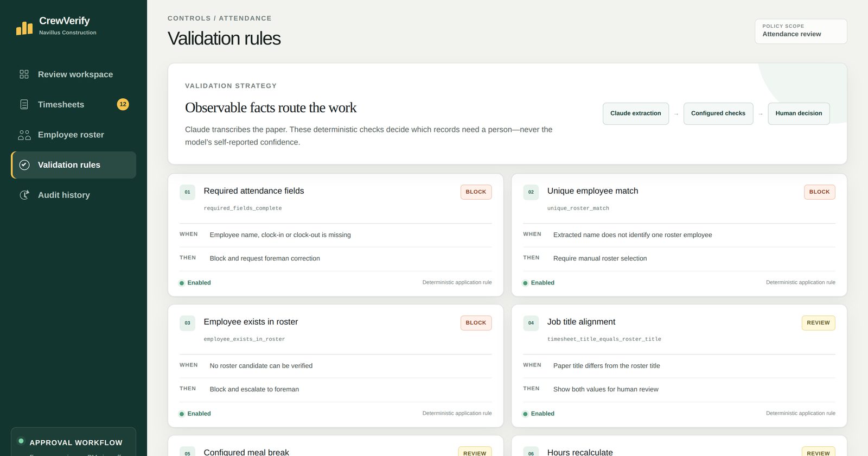868x456 pixels.
Task: Click 'Show both values for human review' text
Action: [x=606, y=389]
